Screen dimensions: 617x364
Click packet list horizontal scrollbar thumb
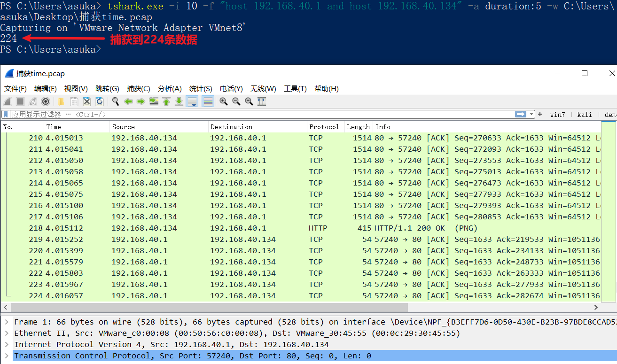pos(209,307)
